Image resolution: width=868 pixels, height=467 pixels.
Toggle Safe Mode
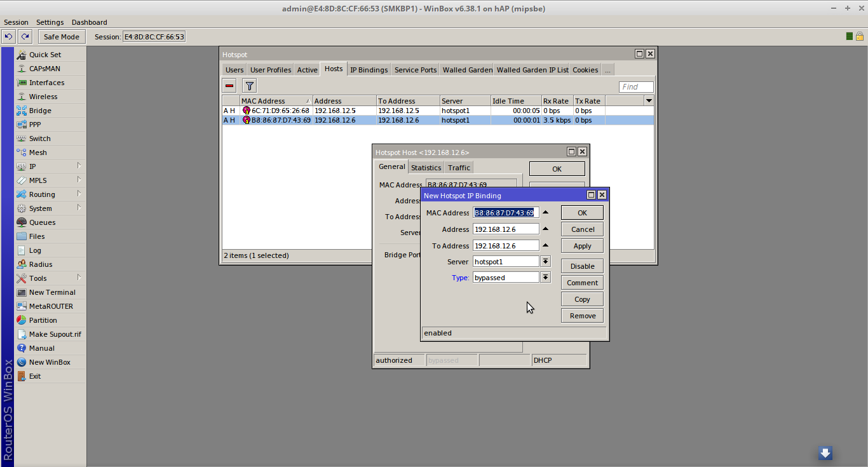[x=62, y=37]
